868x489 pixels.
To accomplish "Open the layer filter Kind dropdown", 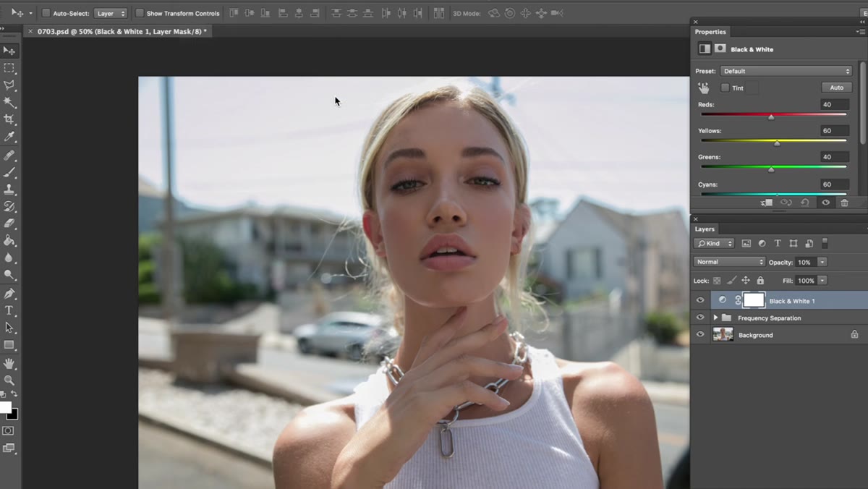I will click(x=714, y=243).
